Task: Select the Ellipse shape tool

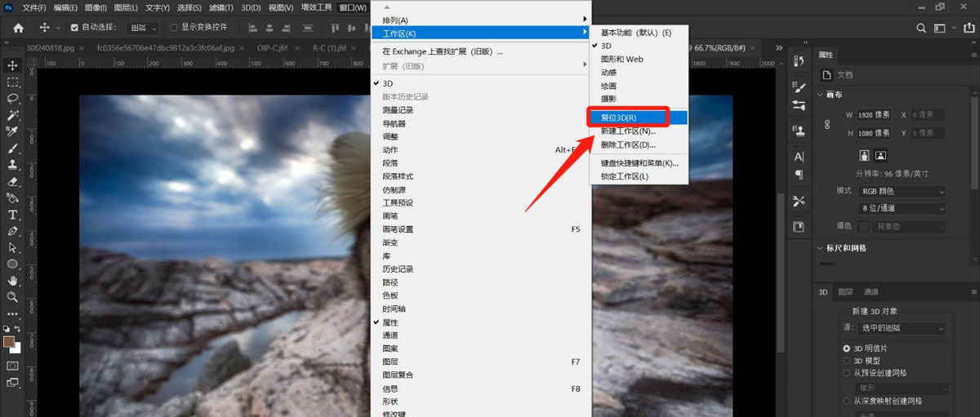Action: coord(12,264)
